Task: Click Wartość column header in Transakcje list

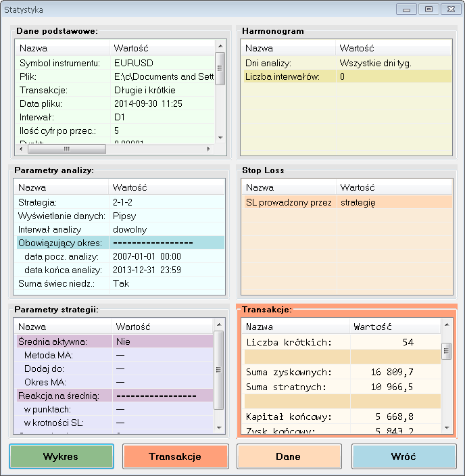Action: click(395, 327)
